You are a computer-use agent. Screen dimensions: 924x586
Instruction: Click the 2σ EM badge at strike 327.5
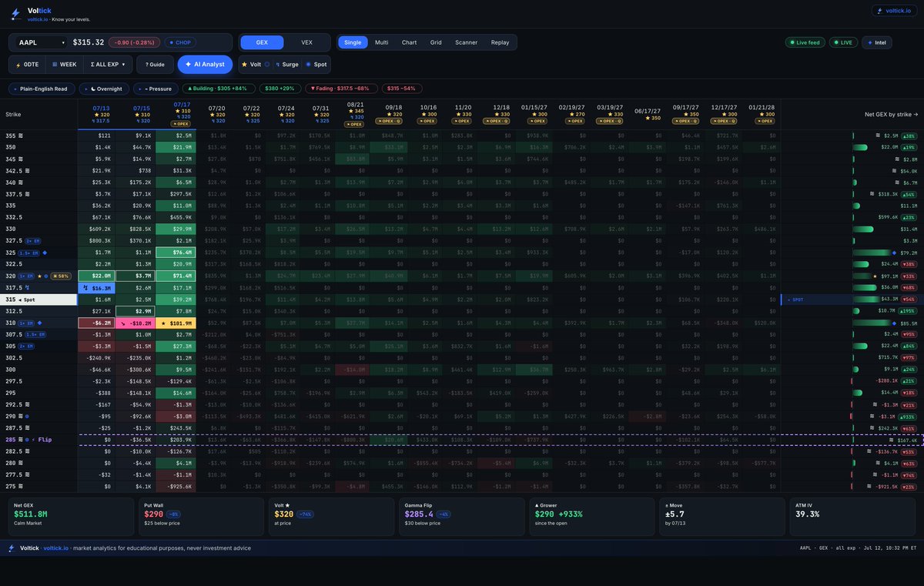coord(32,242)
